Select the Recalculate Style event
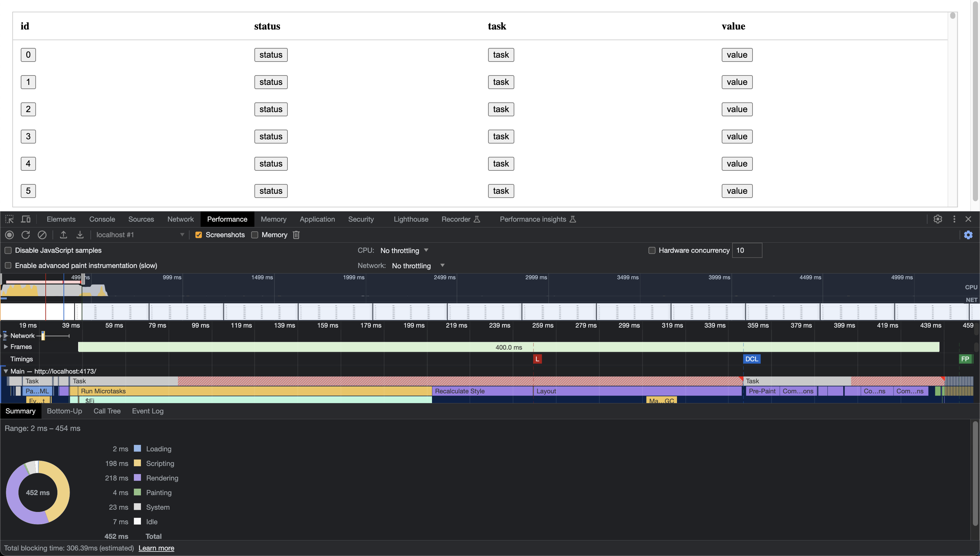The image size is (980, 556). pyautogui.click(x=482, y=391)
